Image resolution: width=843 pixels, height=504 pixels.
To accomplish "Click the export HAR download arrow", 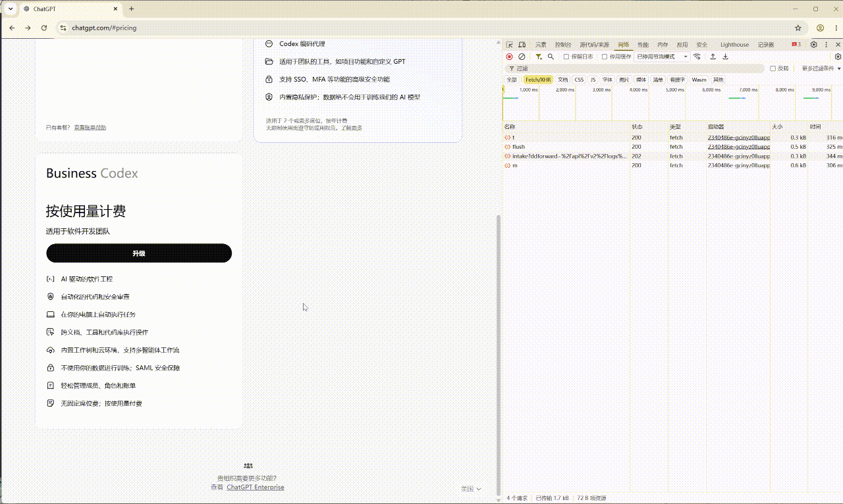I will click(x=725, y=57).
